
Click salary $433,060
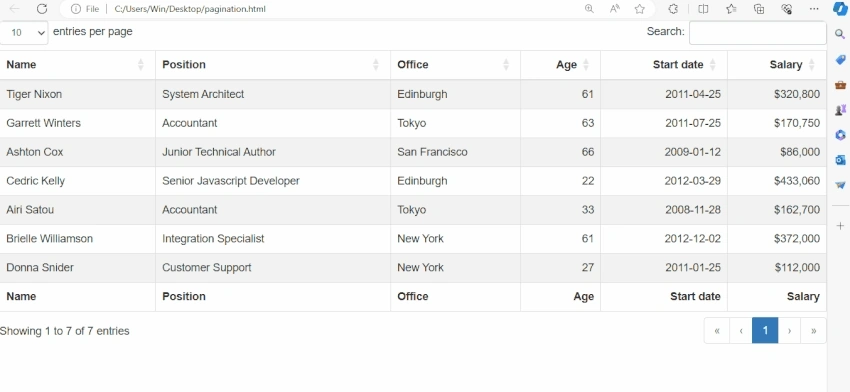point(797,181)
